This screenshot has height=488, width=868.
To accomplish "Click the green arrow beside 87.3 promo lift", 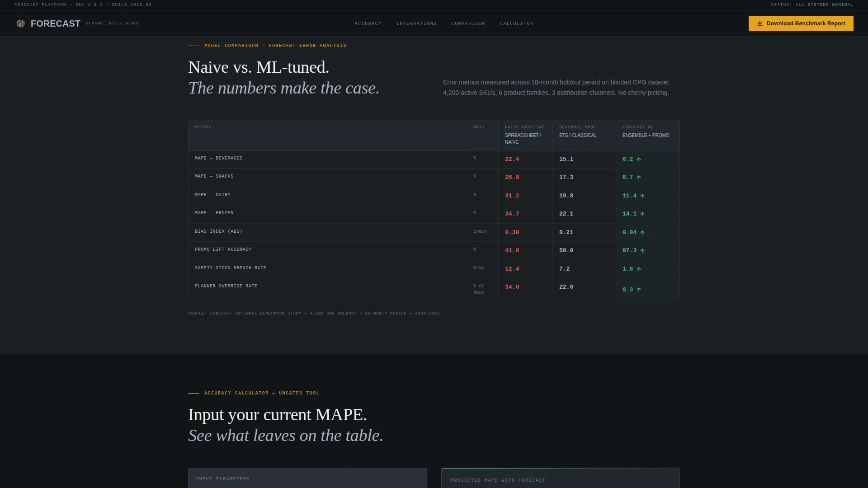I will pos(642,251).
